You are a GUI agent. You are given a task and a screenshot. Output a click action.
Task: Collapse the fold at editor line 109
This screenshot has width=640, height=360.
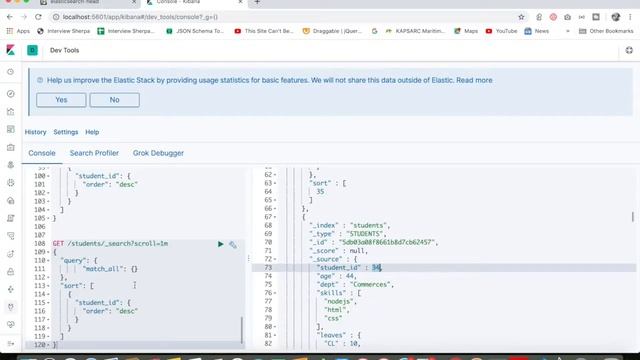[x=48, y=252]
